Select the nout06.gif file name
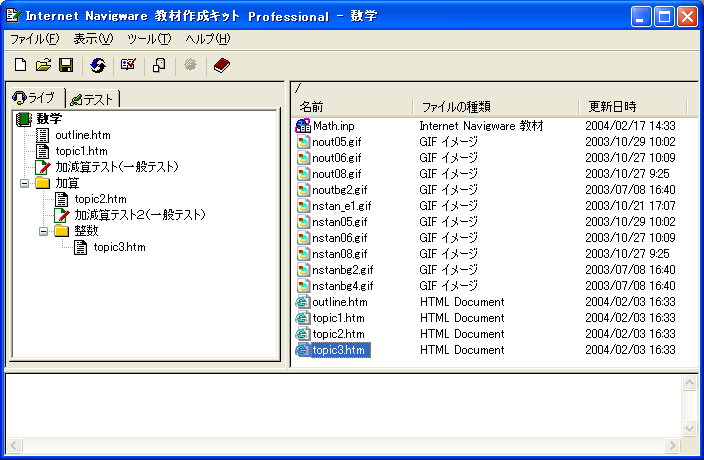Image resolution: width=704 pixels, height=460 pixels. 337,158
